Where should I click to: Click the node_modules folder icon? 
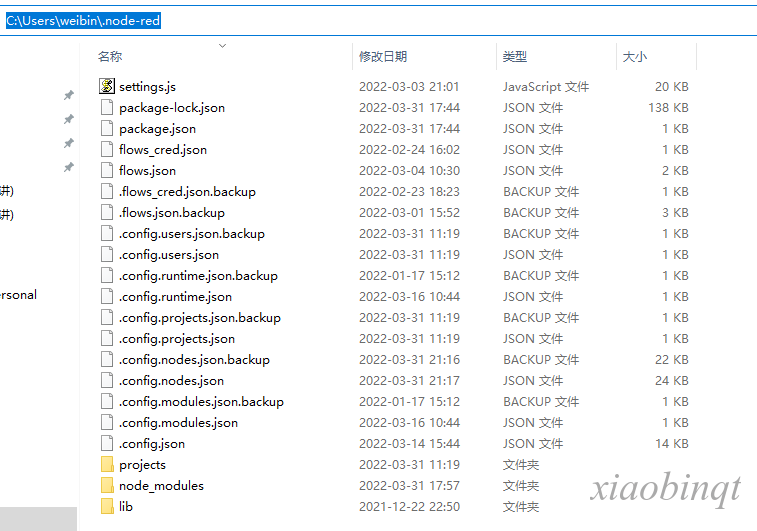(107, 485)
